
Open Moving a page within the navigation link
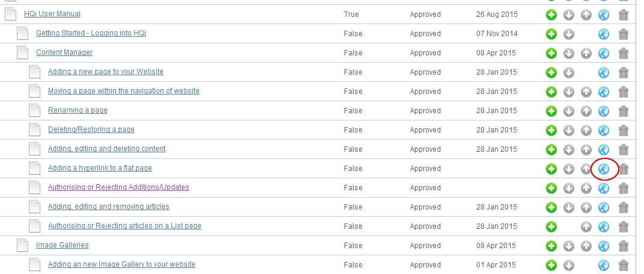(124, 90)
